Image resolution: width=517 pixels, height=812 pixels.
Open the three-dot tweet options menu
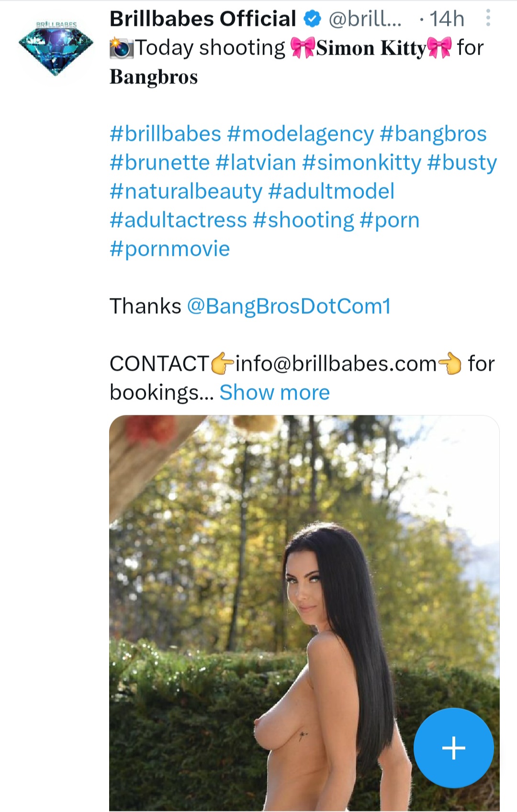coord(488,18)
